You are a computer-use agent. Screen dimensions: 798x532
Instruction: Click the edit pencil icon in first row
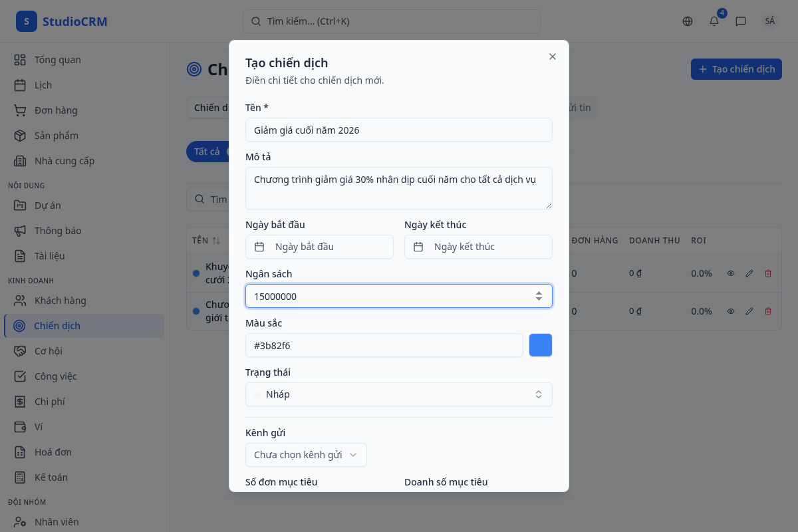tap(749, 273)
